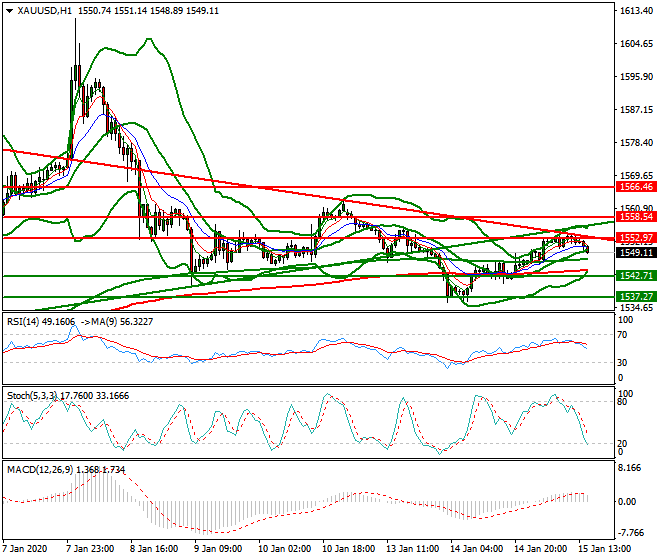This screenshot has height=560, width=660.
Task: Select the 1587.15 price scale value
Action: tap(636, 110)
